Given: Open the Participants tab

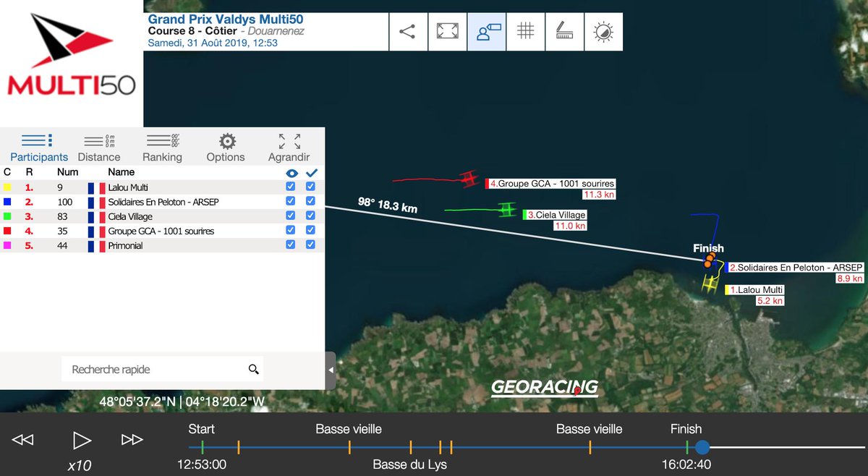Looking at the screenshot, I should point(39,148).
